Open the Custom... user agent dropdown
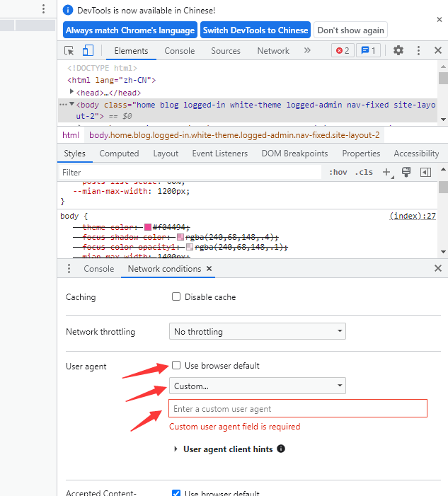This screenshot has width=448, height=496. [258, 386]
